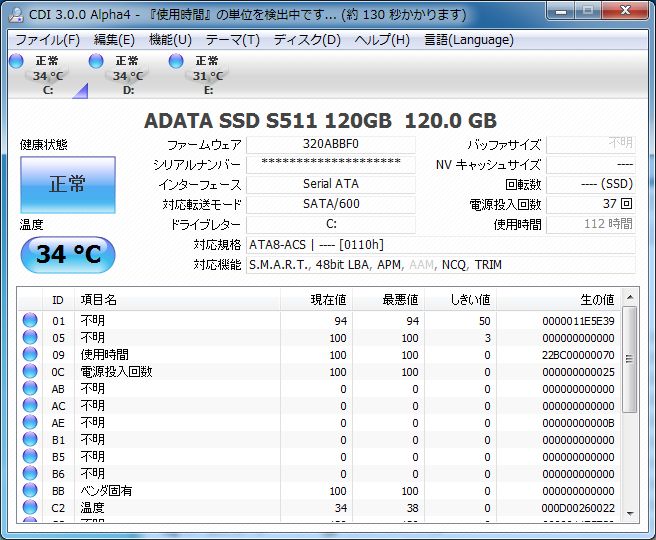Click status orb for 09 使用時間
Viewport: 656px width, 540px height.
[30, 354]
